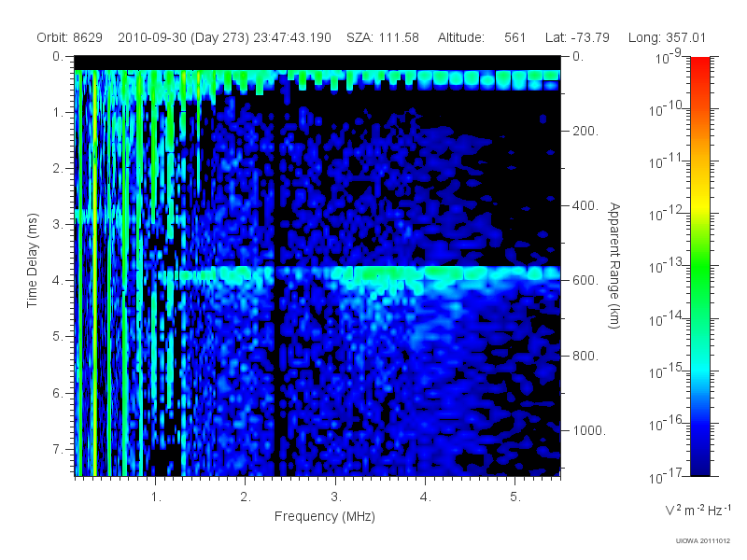
Task: Click the apparent range label '600.'
Action: coord(585,281)
